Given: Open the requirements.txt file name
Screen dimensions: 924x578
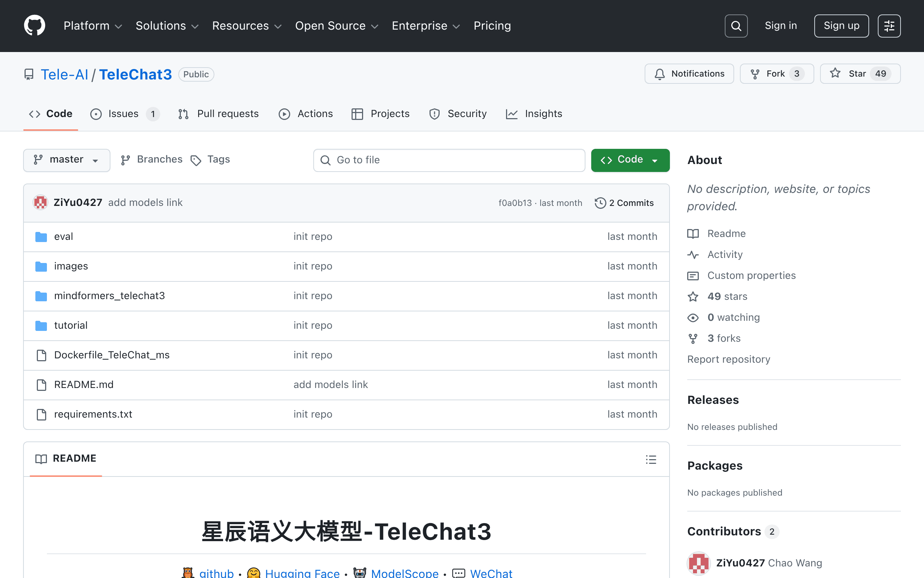Looking at the screenshot, I should (93, 414).
